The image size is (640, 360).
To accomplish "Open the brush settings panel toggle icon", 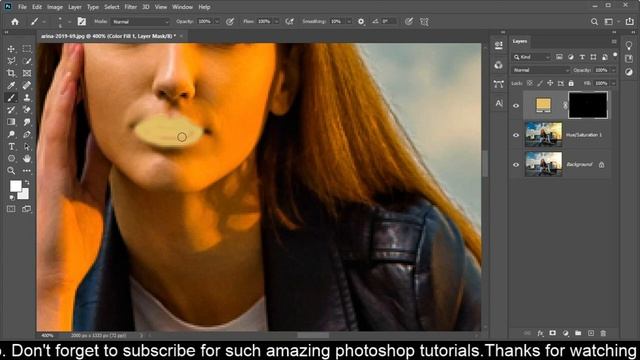I will click(82, 22).
